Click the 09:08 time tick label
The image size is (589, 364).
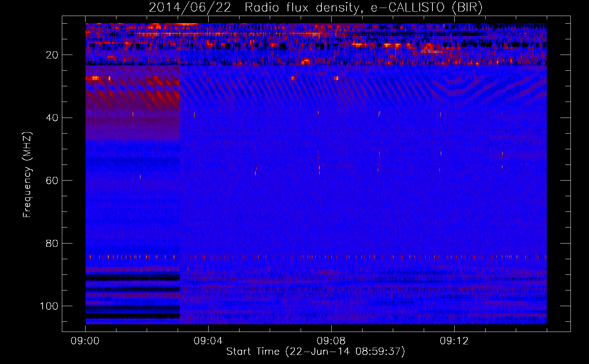pyautogui.click(x=331, y=341)
